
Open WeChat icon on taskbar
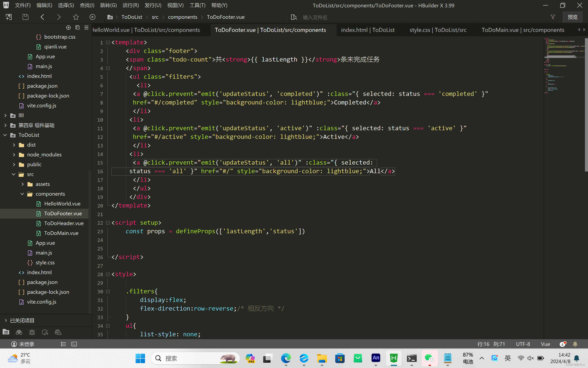tap(430, 358)
